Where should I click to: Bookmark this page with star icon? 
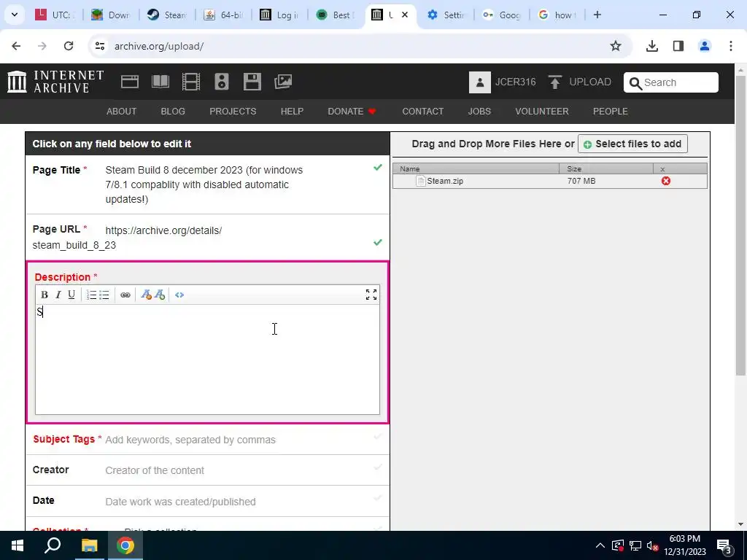(616, 46)
